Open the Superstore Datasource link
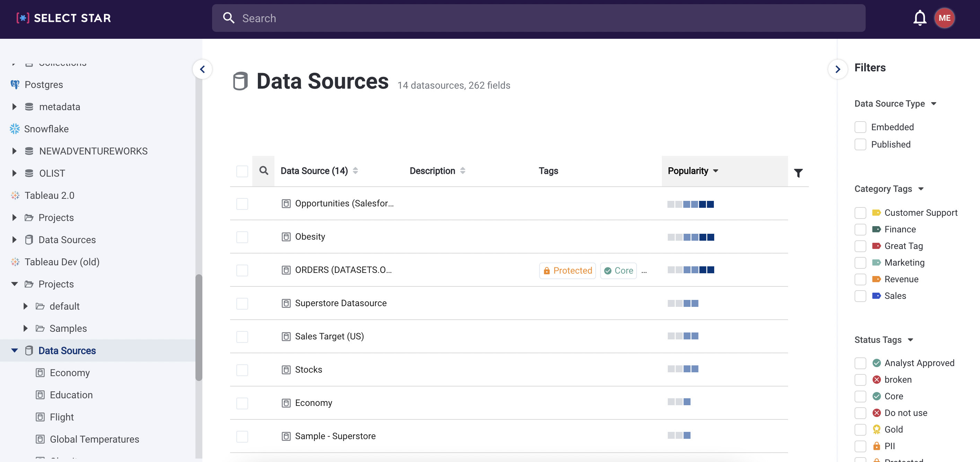 point(341,303)
